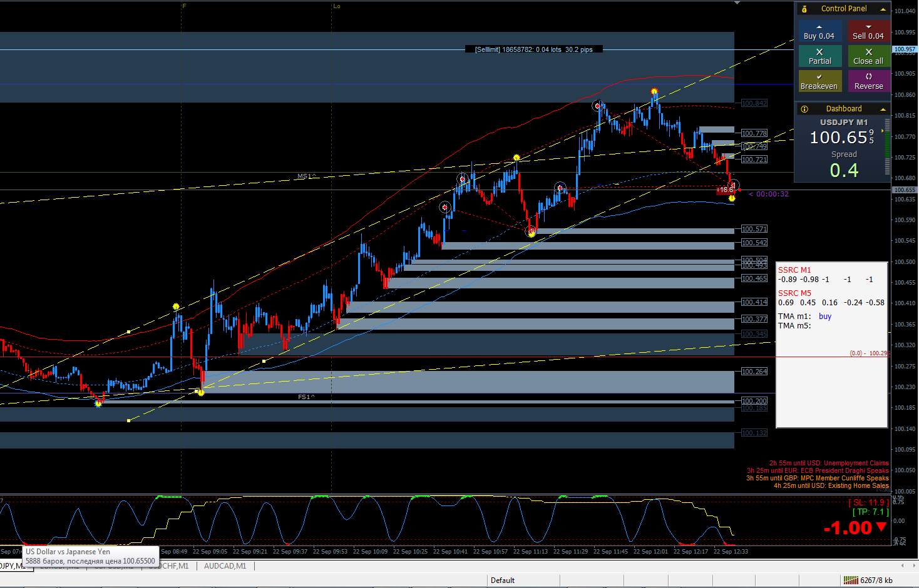Click the yellow star marker at the chart high
The height and width of the screenshot is (588, 919).
click(654, 92)
